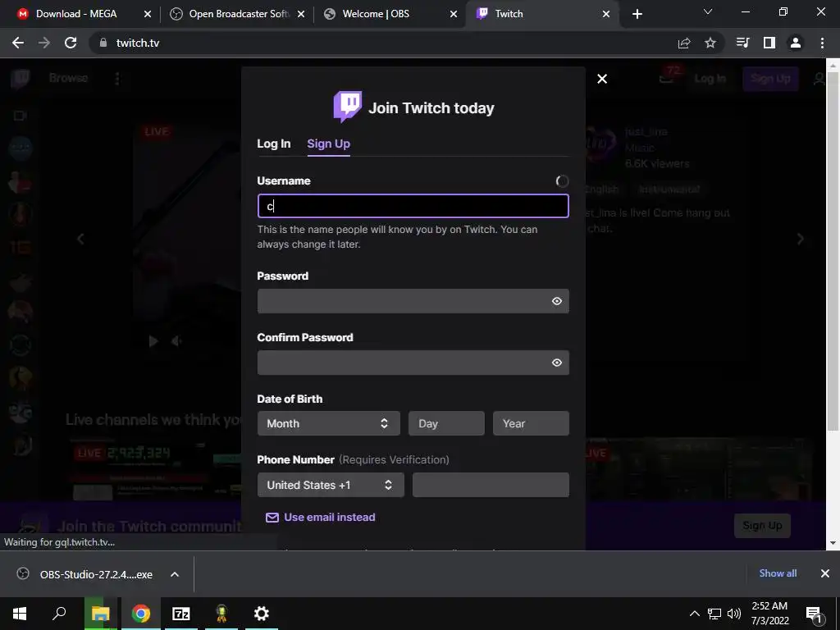The height and width of the screenshot is (630, 840).
Task: Switch to the Log In tab
Action: click(x=274, y=144)
